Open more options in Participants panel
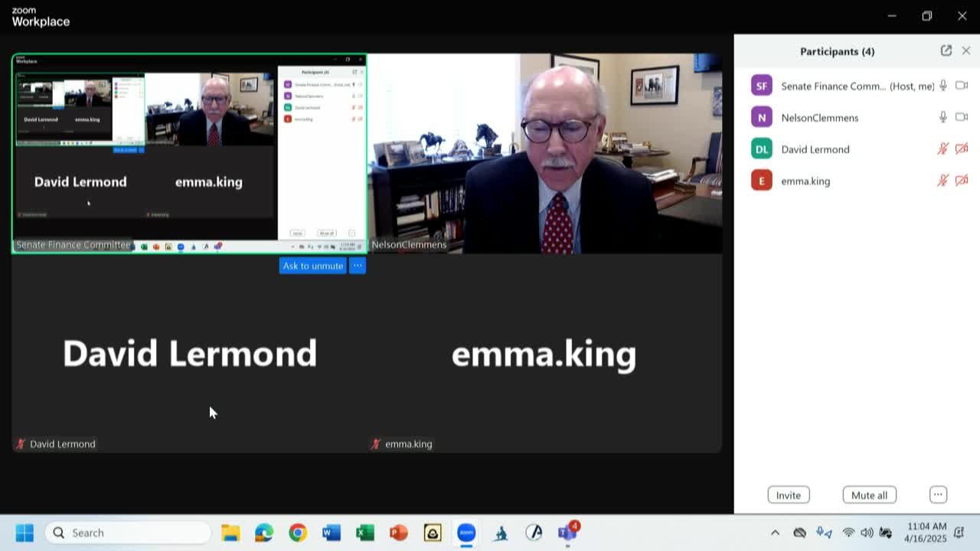Viewport: 980px width, 551px height. pyautogui.click(x=938, y=494)
